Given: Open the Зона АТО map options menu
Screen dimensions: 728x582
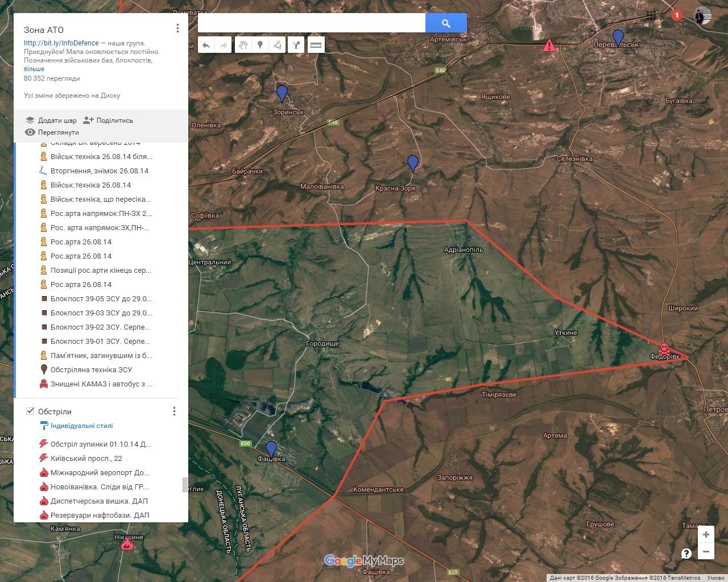Looking at the screenshot, I should point(177,28).
